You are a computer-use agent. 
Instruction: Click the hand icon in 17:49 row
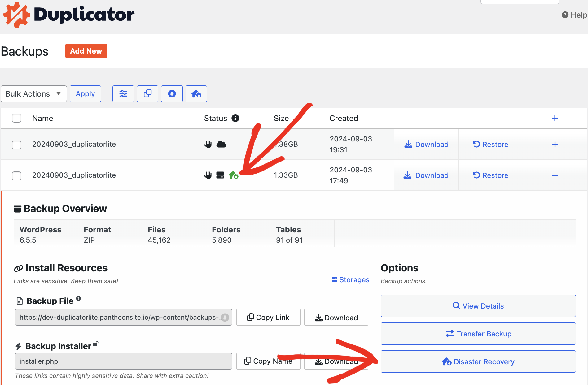coord(208,175)
